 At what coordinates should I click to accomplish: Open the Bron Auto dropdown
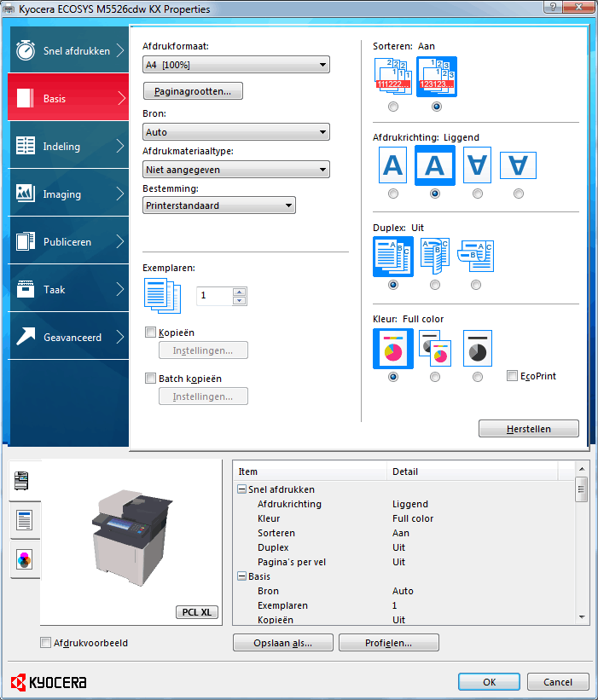[235, 132]
